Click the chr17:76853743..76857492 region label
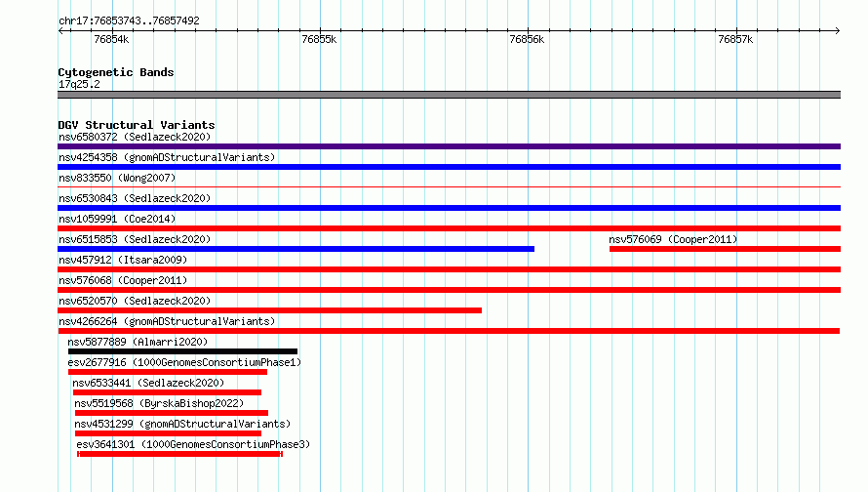The width and height of the screenshot is (868, 492). point(129,20)
